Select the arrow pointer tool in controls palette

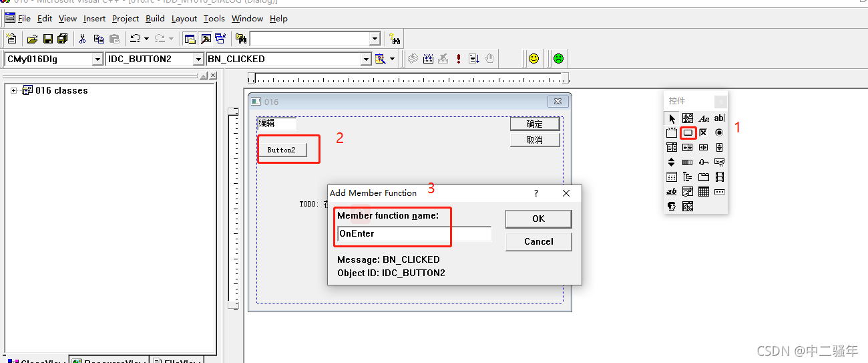click(x=672, y=118)
